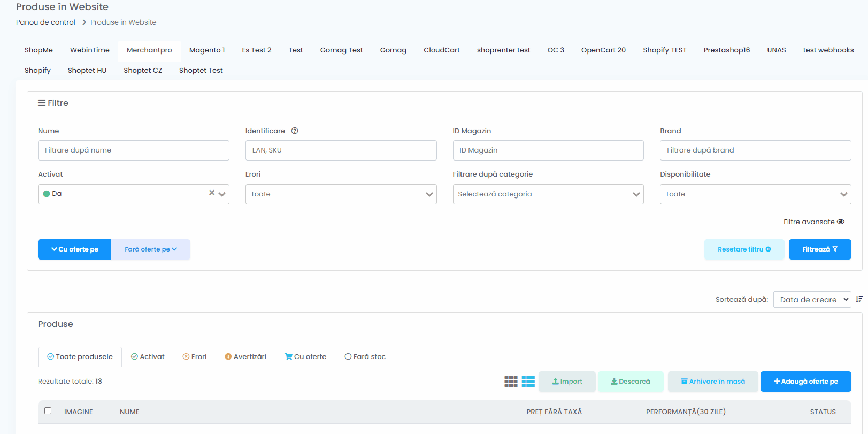Screen dimensions: 868x434
Task: Clear the Activat 'Da' selection with X
Action: pyautogui.click(x=212, y=193)
